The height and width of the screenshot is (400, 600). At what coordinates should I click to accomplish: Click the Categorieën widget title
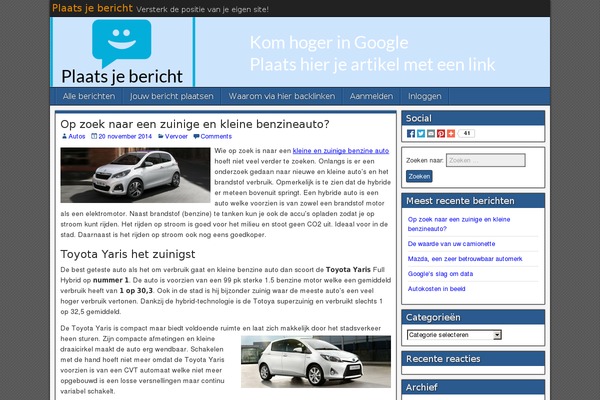point(433,317)
